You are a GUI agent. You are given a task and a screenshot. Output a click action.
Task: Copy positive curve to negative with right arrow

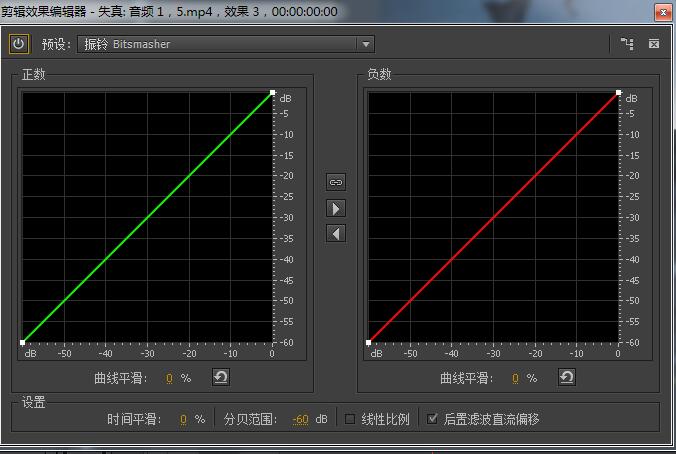[x=336, y=209]
